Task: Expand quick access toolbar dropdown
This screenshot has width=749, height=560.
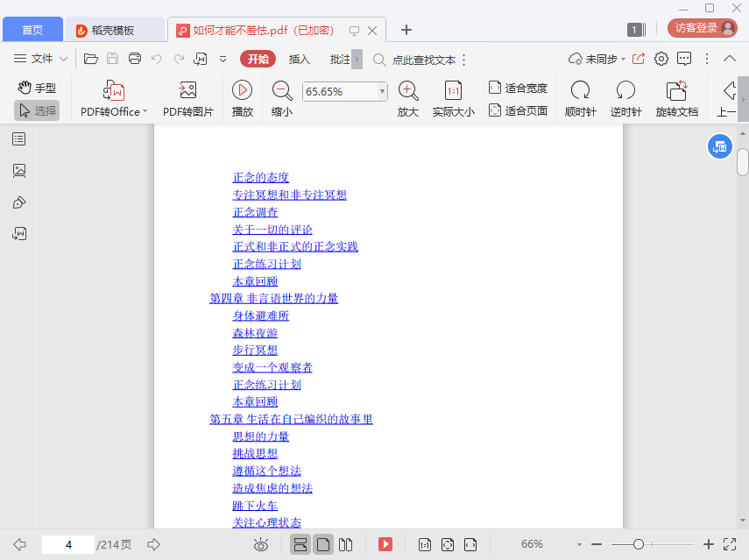Action: pos(223,59)
